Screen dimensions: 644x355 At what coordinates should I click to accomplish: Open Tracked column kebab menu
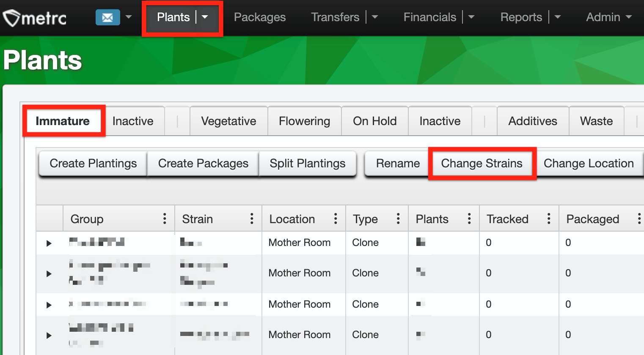pyautogui.click(x=549, y=218)
